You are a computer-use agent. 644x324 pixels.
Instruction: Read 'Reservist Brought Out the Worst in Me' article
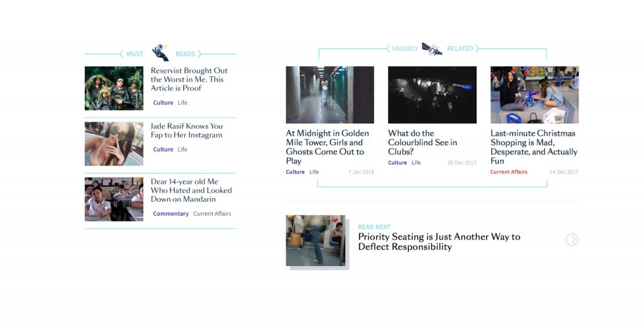[189, 79]
